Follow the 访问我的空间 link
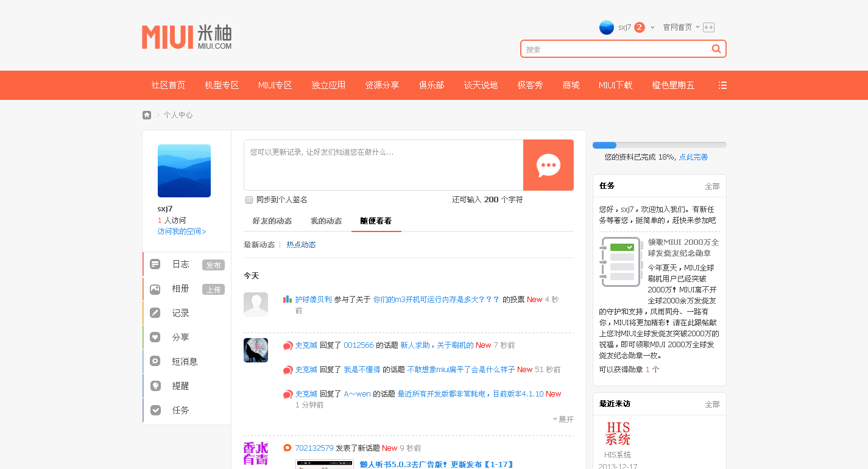The width and height of the screenshot is (868, 469). pos(182,231)
